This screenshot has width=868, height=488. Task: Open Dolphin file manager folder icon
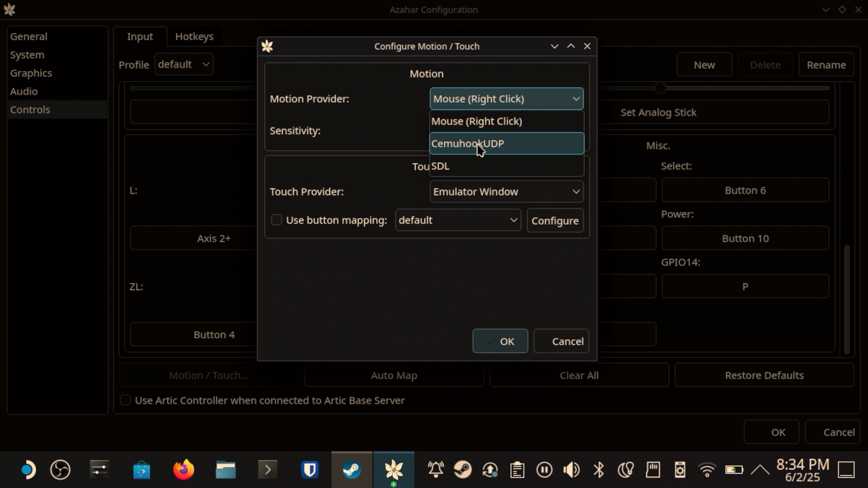226,470
